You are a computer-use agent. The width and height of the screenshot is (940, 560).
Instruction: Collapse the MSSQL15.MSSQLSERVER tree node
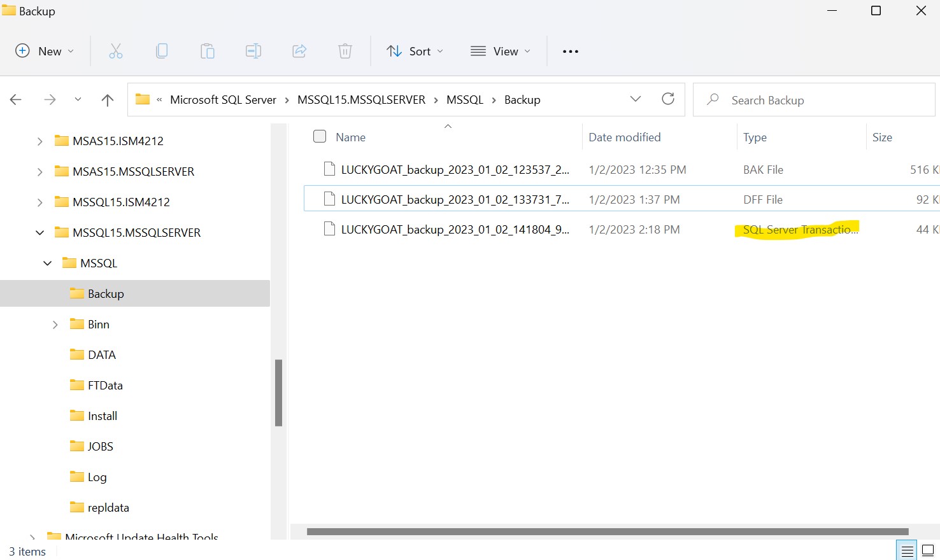point(40,233)
